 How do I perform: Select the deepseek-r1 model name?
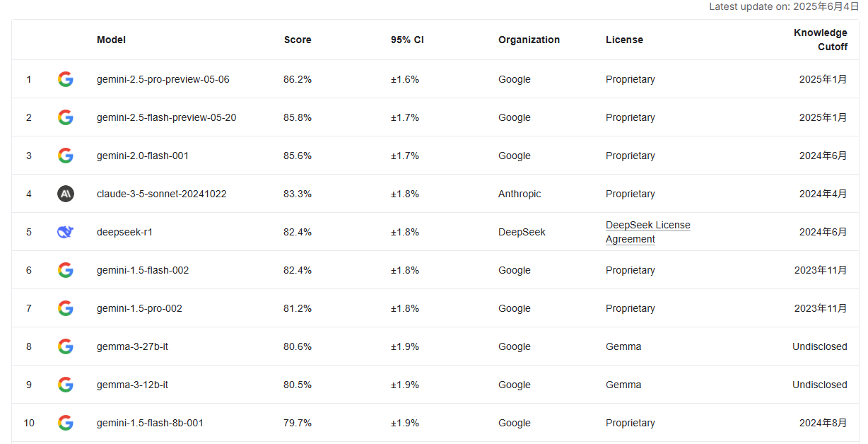tap(124, 232)
